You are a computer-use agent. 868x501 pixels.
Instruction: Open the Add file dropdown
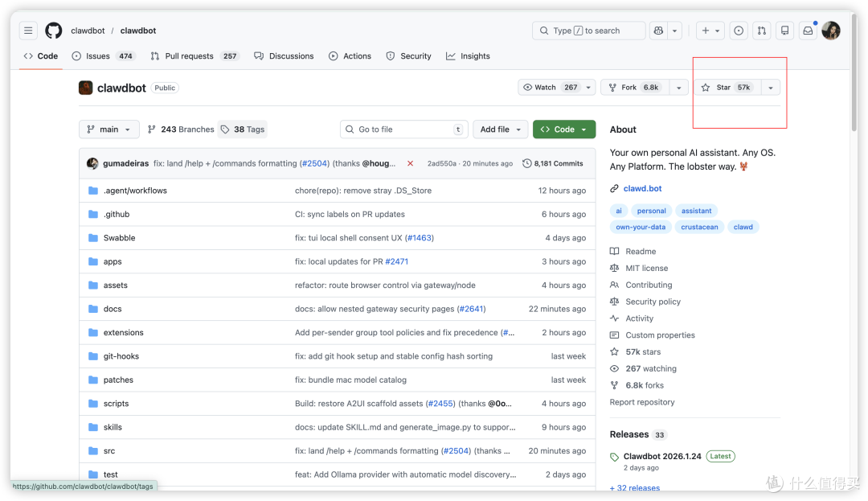[x=501, y=129]
